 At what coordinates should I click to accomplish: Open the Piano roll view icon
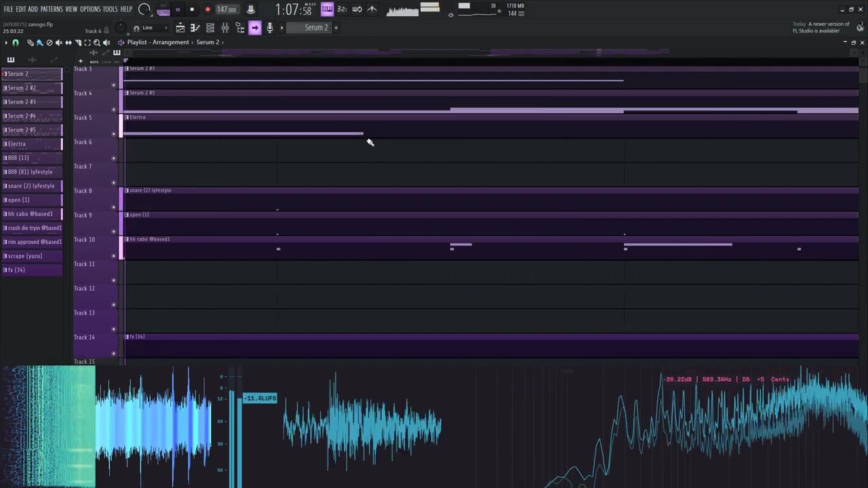click(195, 28)
